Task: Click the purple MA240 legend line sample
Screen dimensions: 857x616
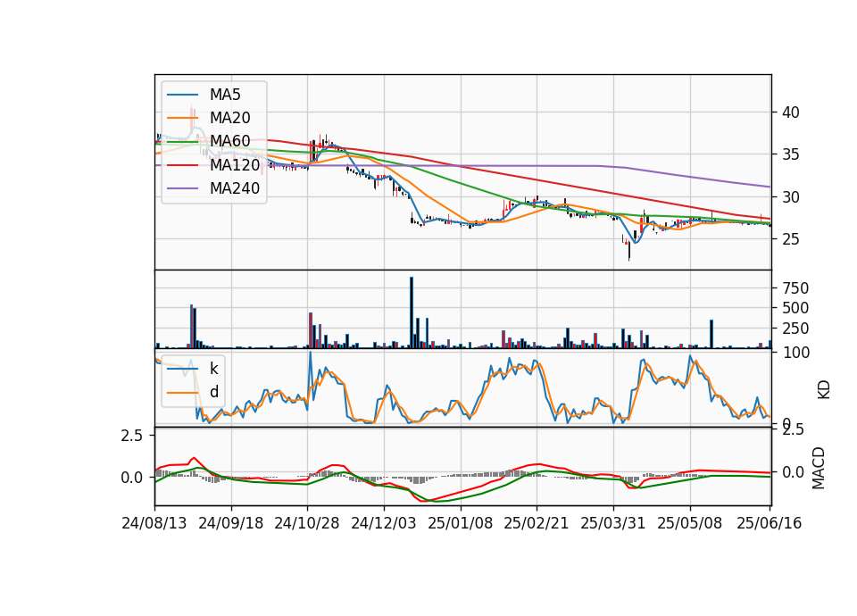Action: tap(182, 188)
